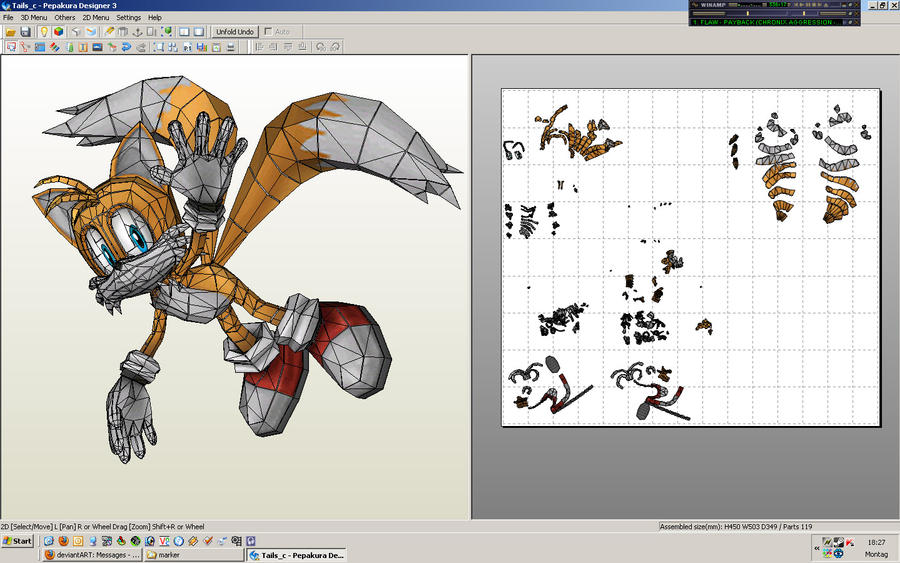Open the Settings menu
The width and height of the screenshot is (900, 563).
coord(129,17)
